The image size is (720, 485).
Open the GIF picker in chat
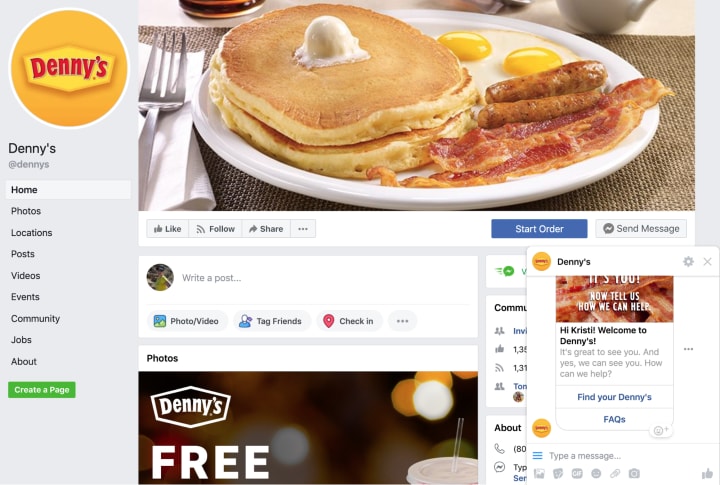tap(577, 473)
